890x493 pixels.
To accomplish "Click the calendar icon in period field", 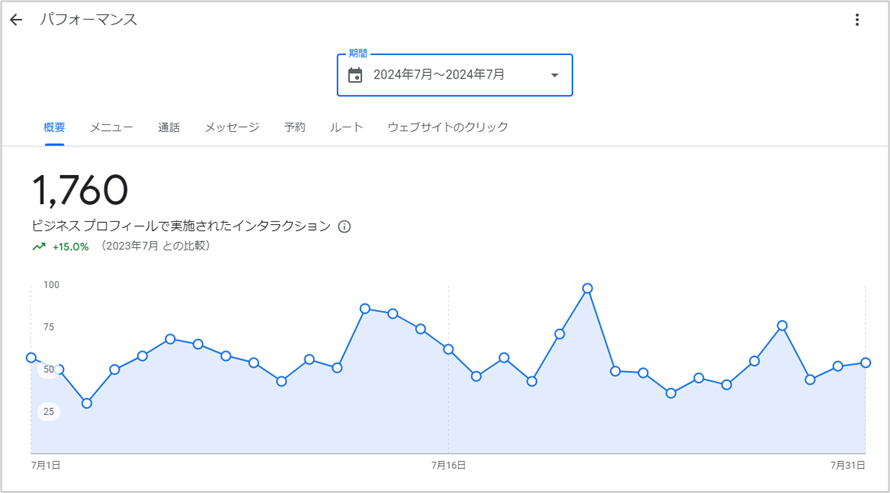I will tap(355, 75).
